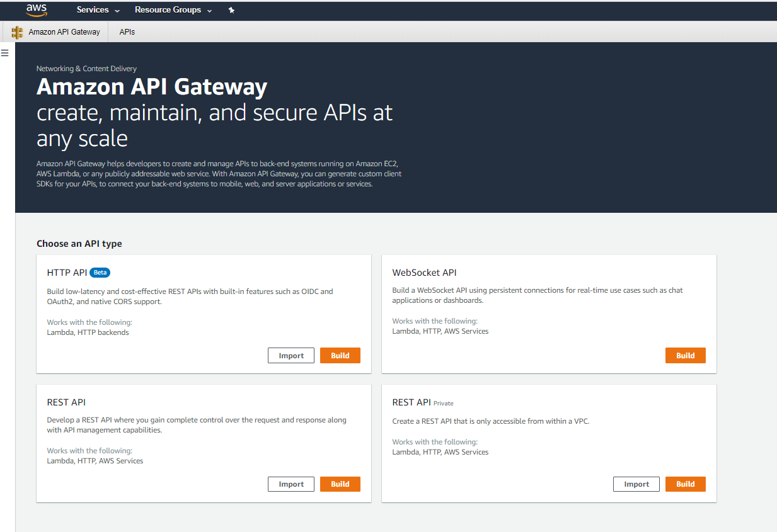Viewport: 777px width, 532px height.
Task: Click Build under HTTP API
Action: (x=340, y=356)
